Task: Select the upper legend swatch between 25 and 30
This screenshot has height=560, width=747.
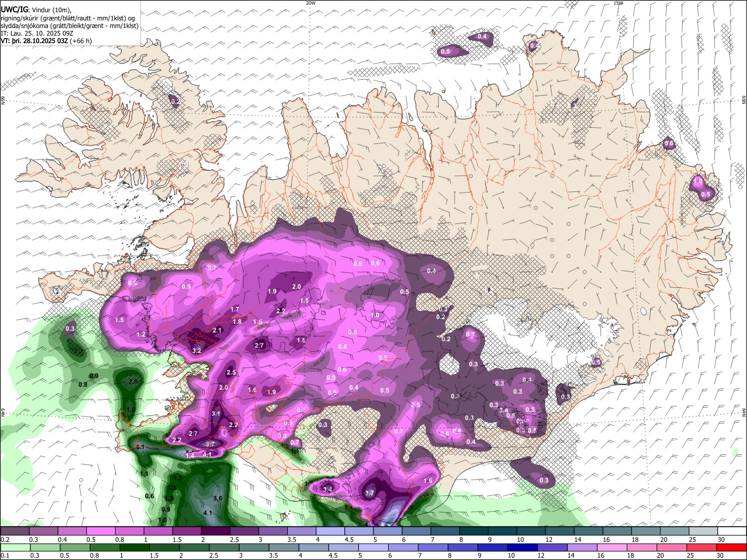Action: coord(702,531)
